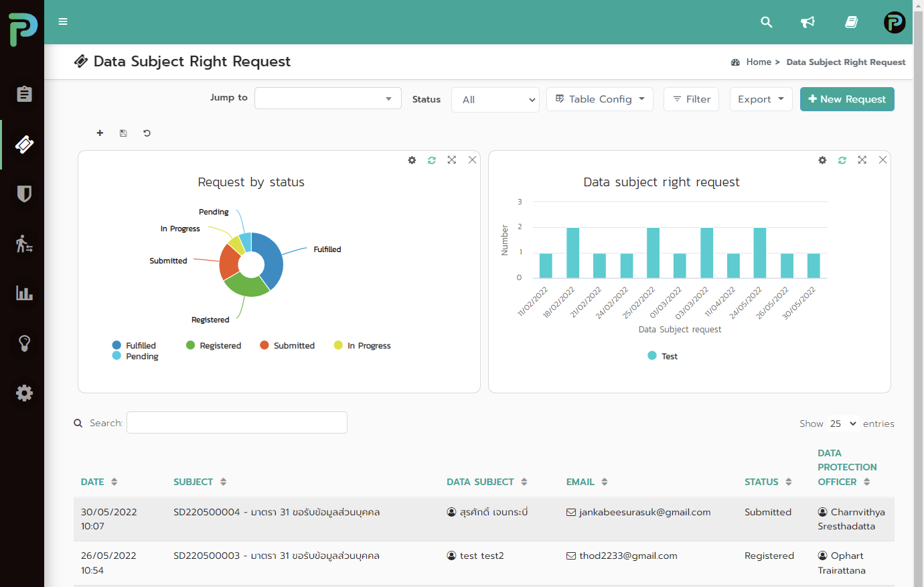Open settings for Data subject right request chart
Screen dimensions: 924x587
coord(822,160)
